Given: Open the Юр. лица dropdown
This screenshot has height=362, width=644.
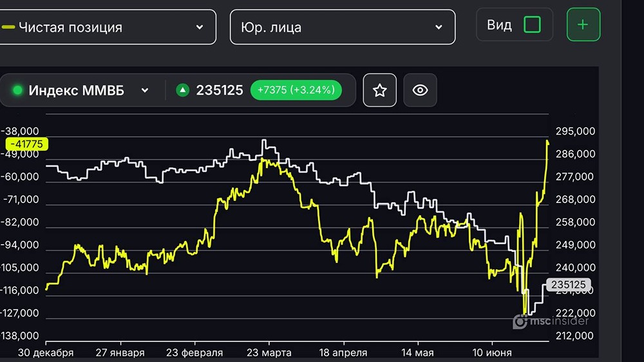Looking at the screenshot, I should pyautogui.click(x=343, y=27).
